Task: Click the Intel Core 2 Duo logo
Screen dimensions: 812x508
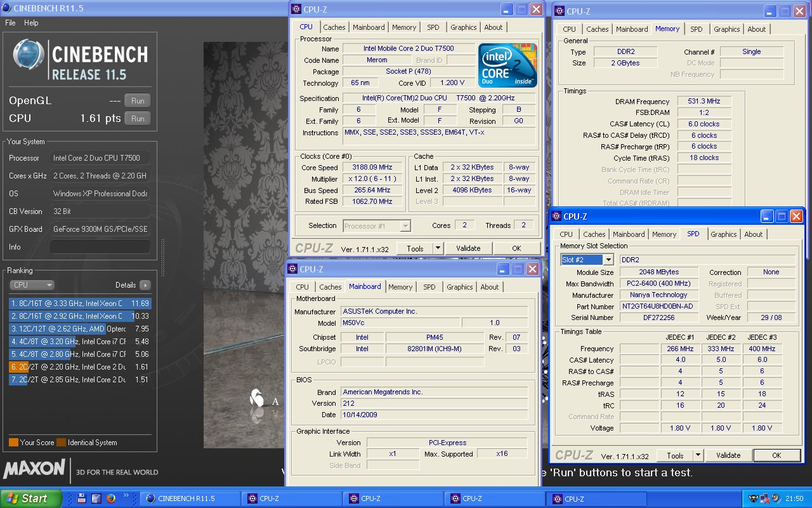Action: click(x=507, y=65)
